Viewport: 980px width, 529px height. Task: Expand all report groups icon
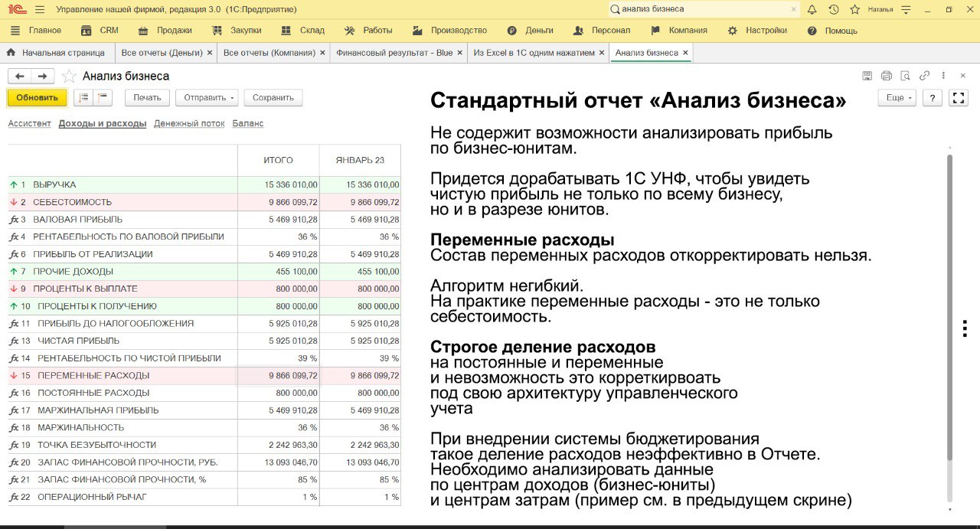coord(83,97)
